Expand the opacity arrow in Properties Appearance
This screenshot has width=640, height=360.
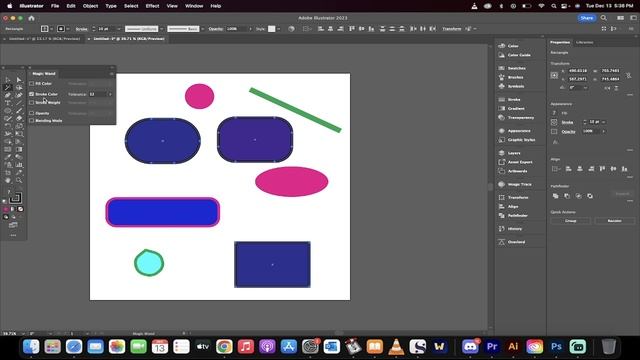click(603, 131)
